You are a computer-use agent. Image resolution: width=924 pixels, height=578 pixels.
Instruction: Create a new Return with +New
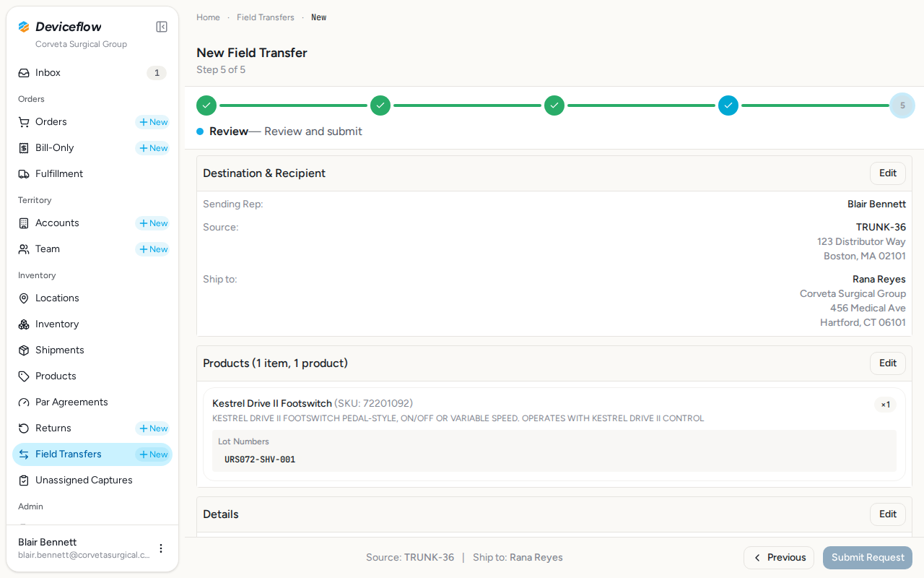coord(153,428)
